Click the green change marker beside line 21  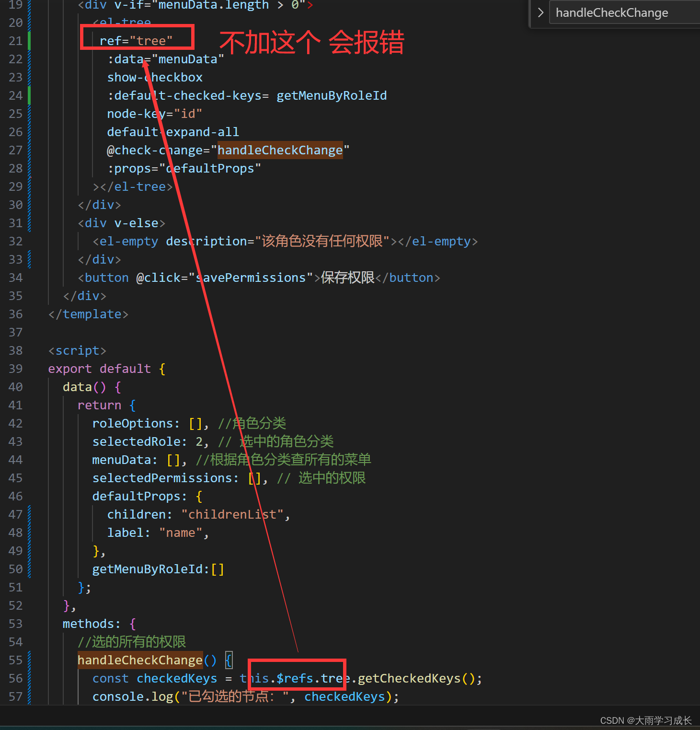click(29, 40)
